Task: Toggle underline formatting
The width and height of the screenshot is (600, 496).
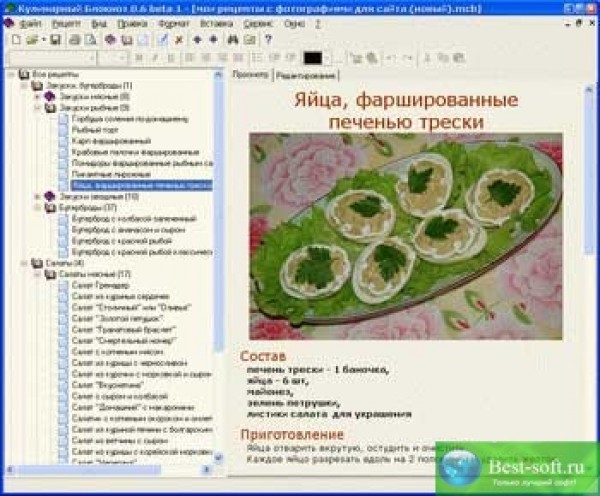Action: click(x=171, y=58)
